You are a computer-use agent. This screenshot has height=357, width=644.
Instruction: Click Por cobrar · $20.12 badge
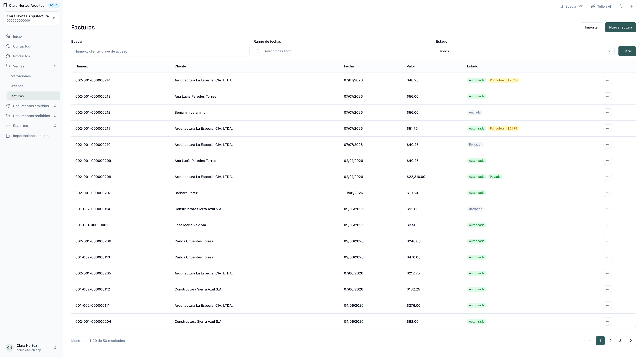click(x=503, y=80)
